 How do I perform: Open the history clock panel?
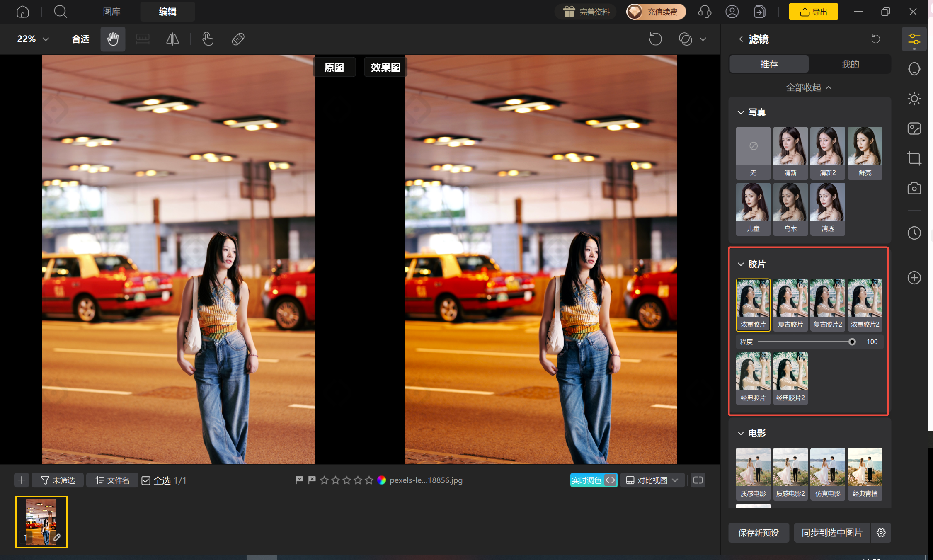[914, 233]
